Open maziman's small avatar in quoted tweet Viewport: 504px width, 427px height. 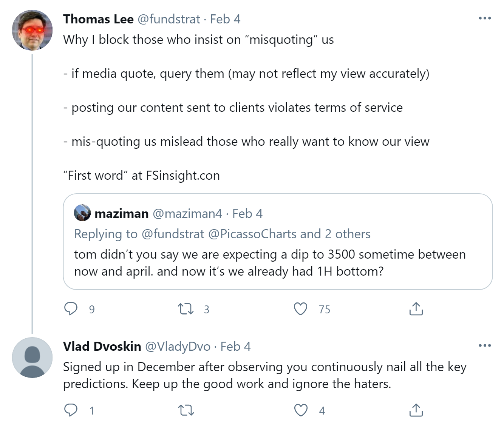tap(82, 213)
